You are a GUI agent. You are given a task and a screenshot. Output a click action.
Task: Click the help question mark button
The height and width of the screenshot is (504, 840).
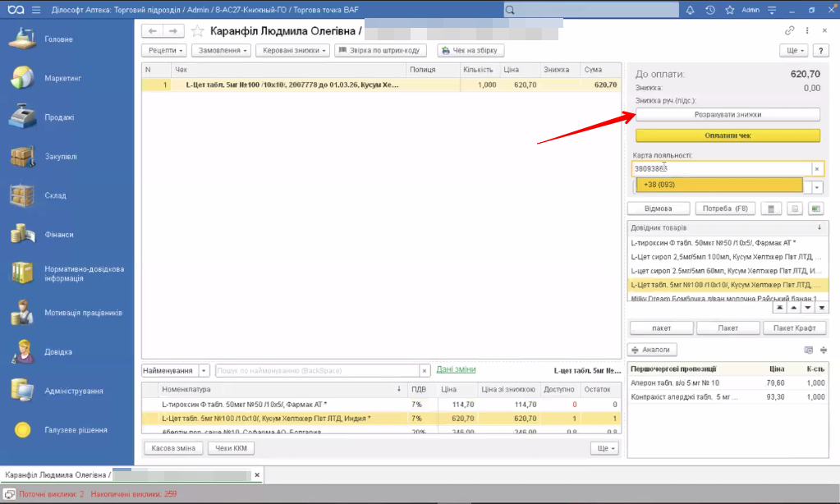click(819, 50)
